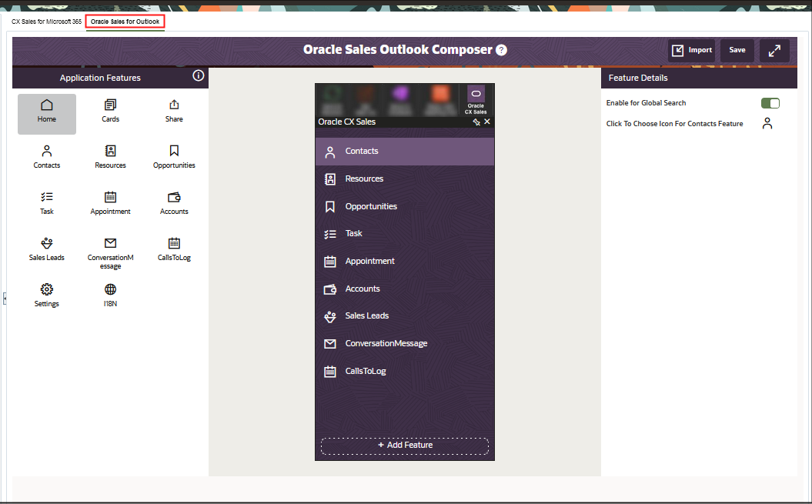812x504 pixels.
Task: Select Contacts in the preview pane
Action: pos(405,152)
